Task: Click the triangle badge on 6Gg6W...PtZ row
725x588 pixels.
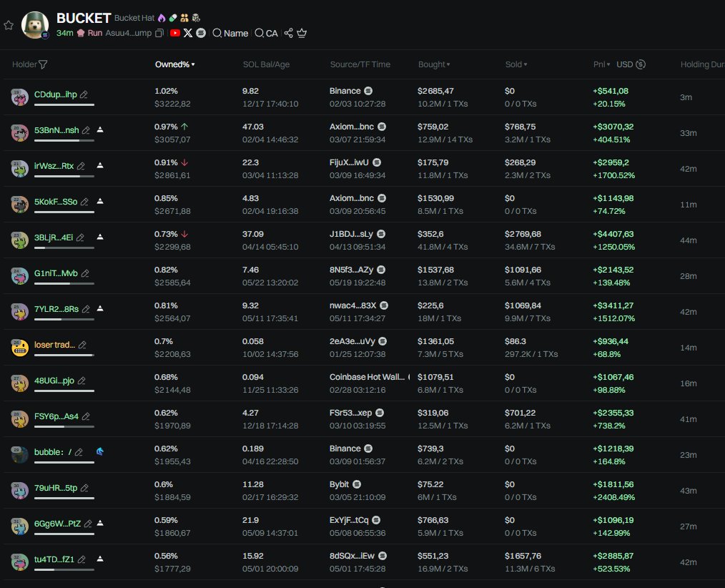Action: point(100,523)
